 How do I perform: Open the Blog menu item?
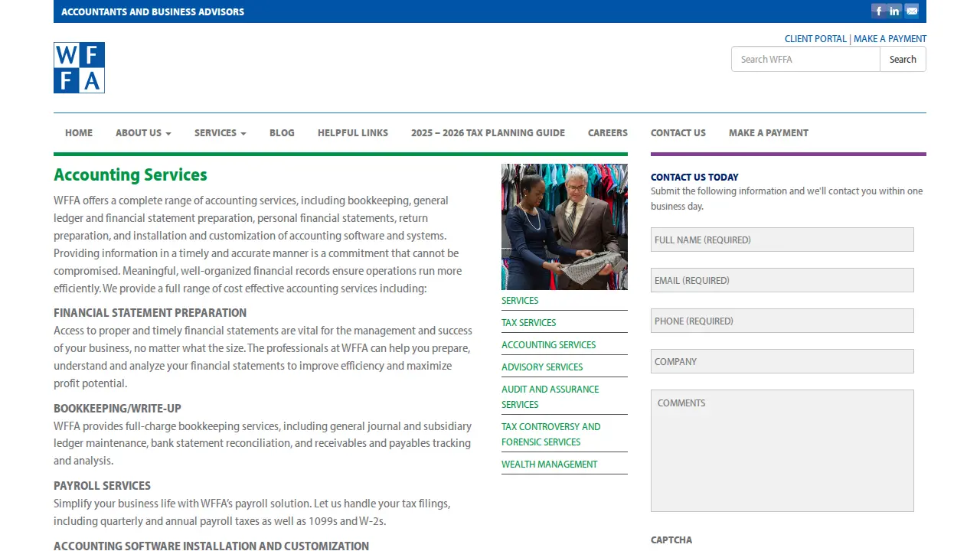pyautogui.click(x=282, y=132)
